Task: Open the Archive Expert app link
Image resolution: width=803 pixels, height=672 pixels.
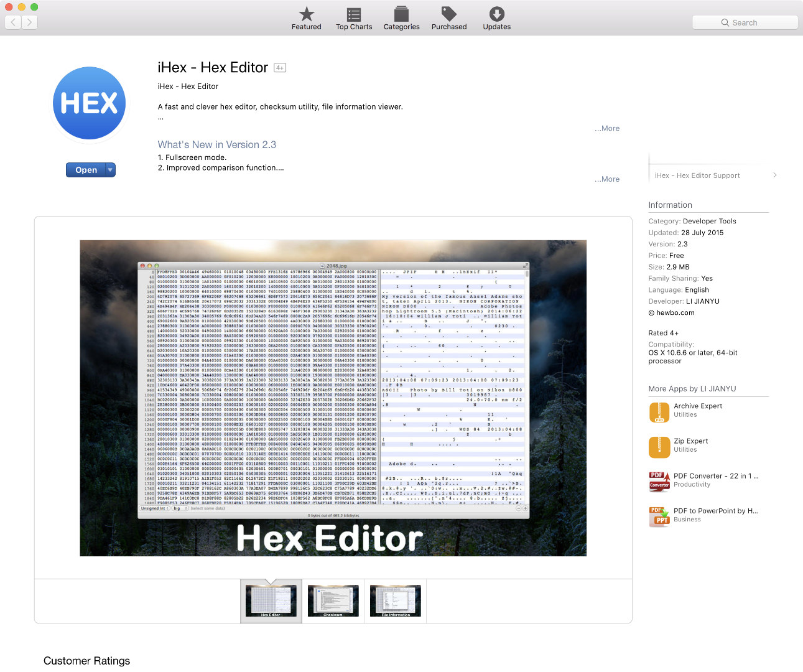Action: pos(698,406)
